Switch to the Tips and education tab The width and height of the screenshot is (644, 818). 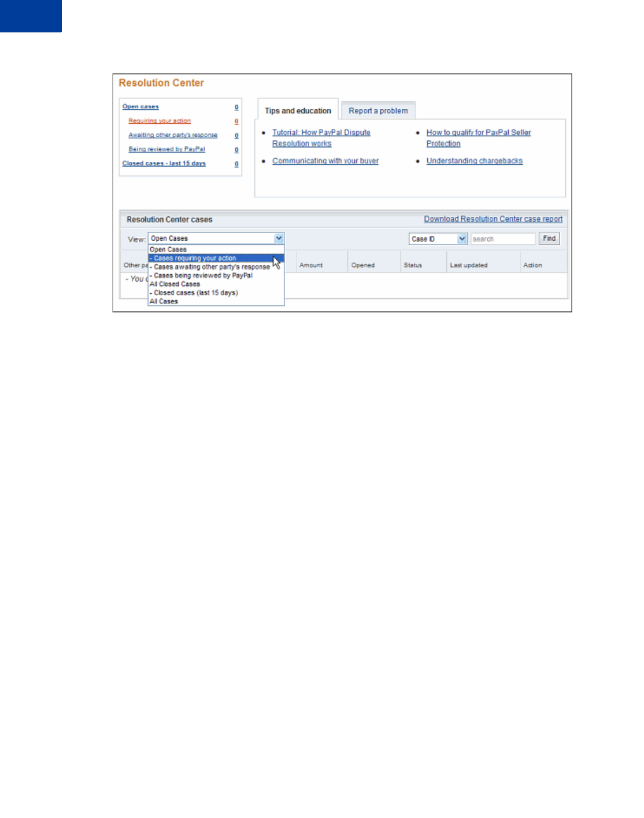(x=298, y=110)
